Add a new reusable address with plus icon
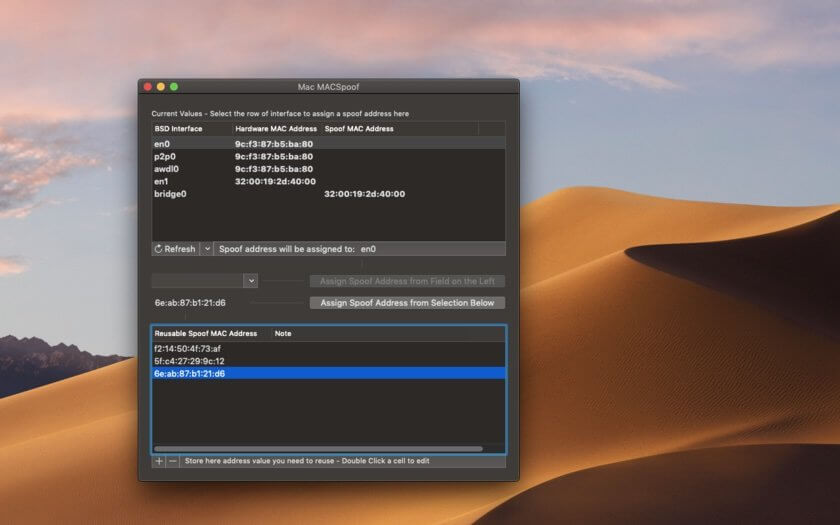The width and height of the screenshot is (840, 525). pyautogui.click(x=159, y=461)
